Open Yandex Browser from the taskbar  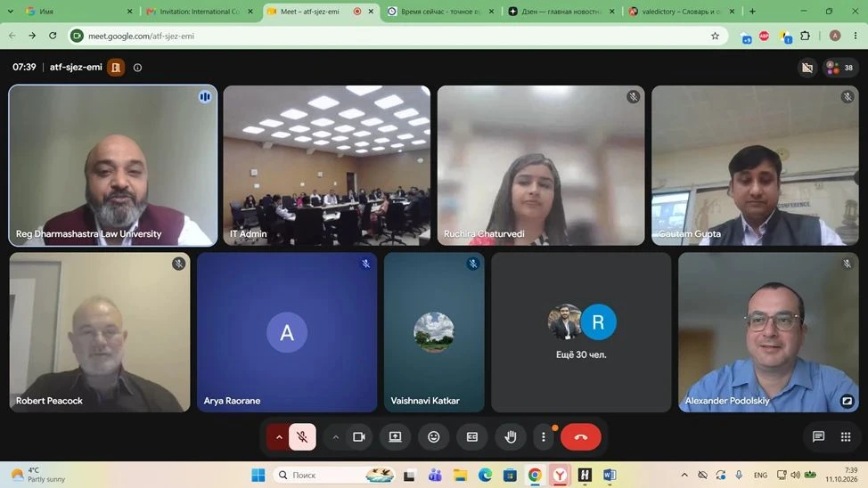560,475
